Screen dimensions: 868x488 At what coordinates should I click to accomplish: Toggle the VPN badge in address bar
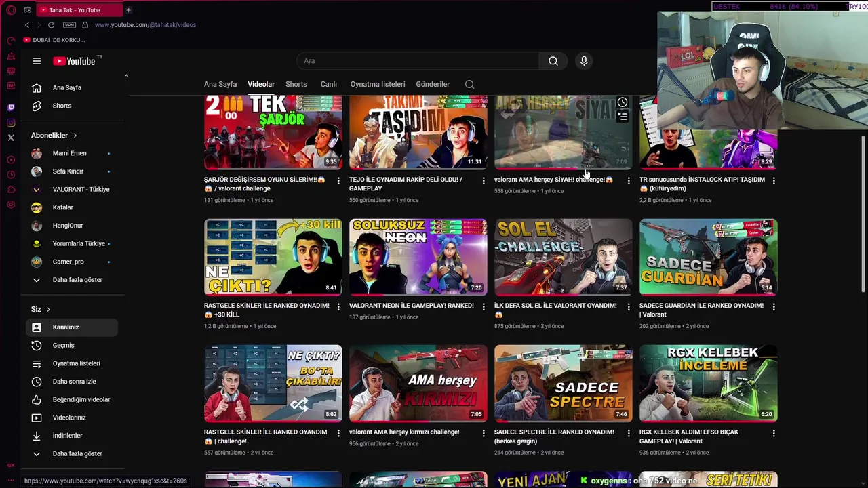coord(69,25)
